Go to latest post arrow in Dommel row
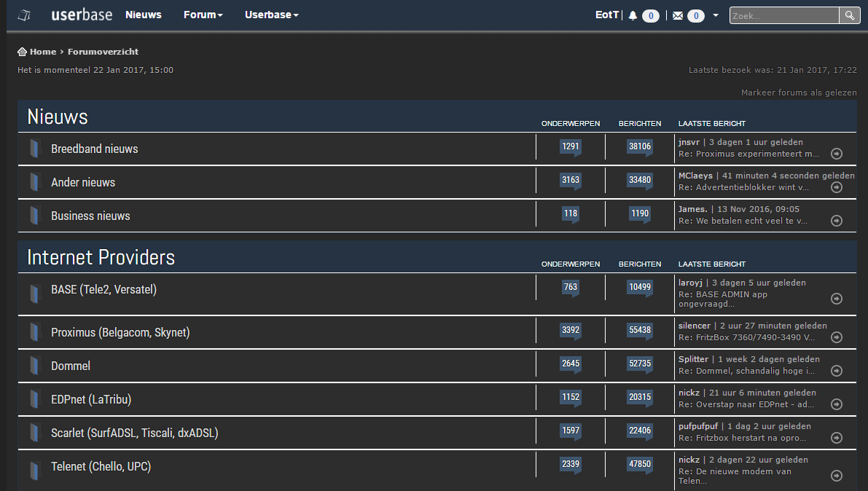Screen dimensions: 868x491 [837, 371]
